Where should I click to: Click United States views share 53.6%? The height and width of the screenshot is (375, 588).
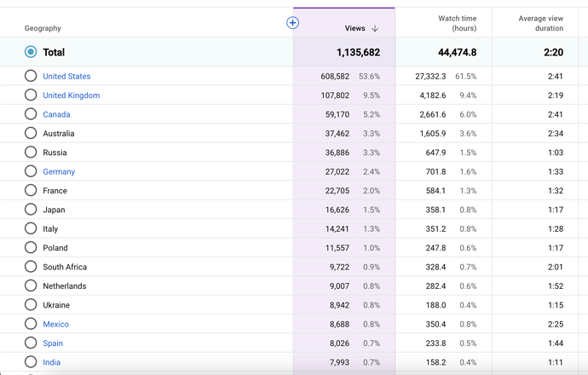coord(369,76)
